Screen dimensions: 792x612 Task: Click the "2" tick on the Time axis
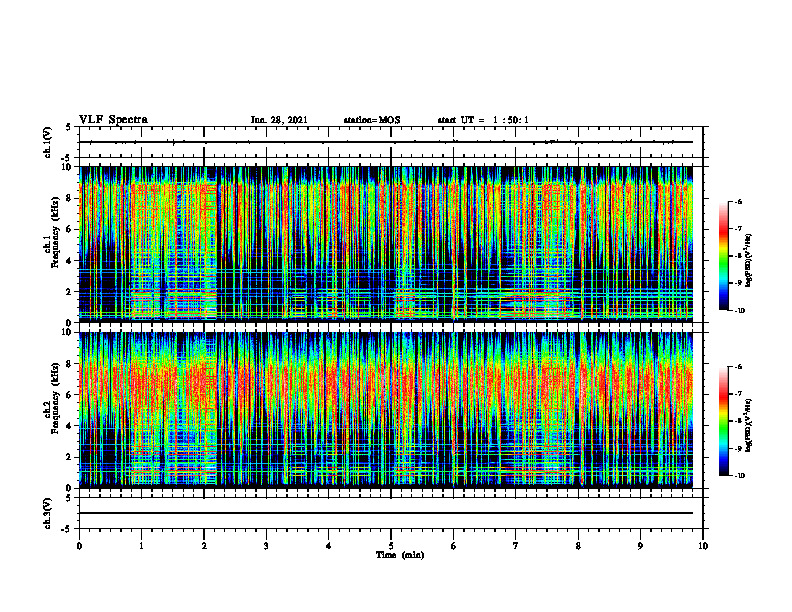point(204,546)
